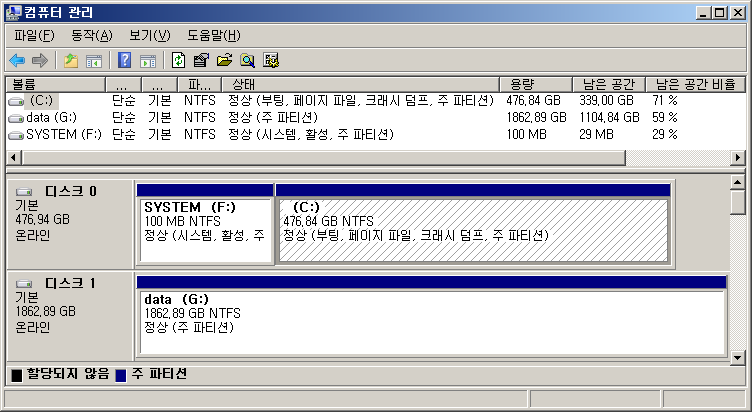The width and height of the screenshot is (752, 412).
Task: Click the magnifier Explore toolbar icon
Action: coord(247,60)
